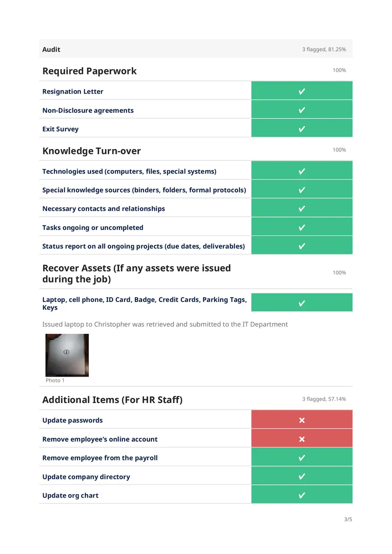392x554 pixels.
Task: Click the Necessary contacts and relationships checkmark
Action: click(301, 209)
